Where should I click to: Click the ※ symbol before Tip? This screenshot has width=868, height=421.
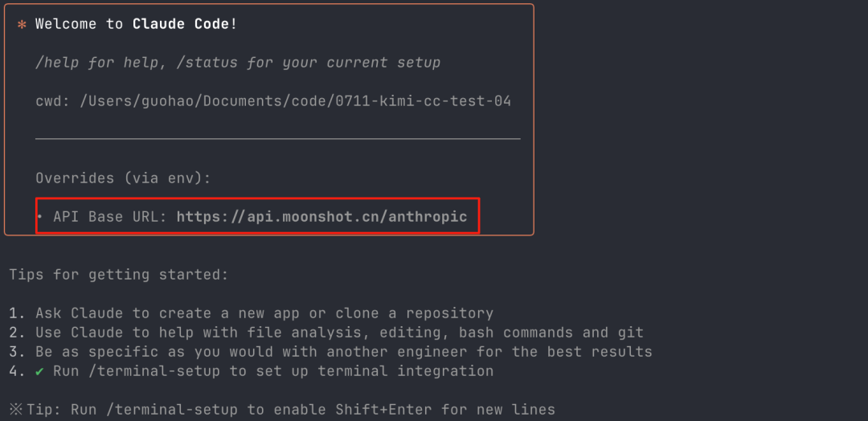16,410
